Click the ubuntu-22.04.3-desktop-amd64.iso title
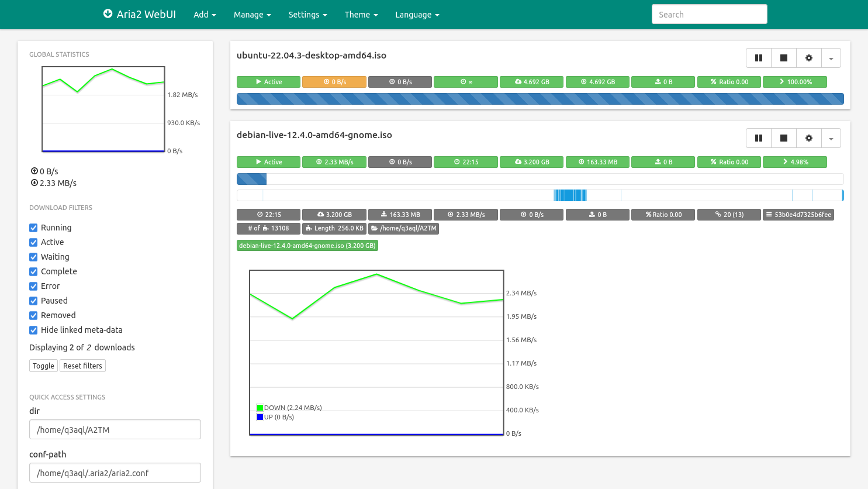Viewport: 868px width, 489px height. tap(312, 56)
